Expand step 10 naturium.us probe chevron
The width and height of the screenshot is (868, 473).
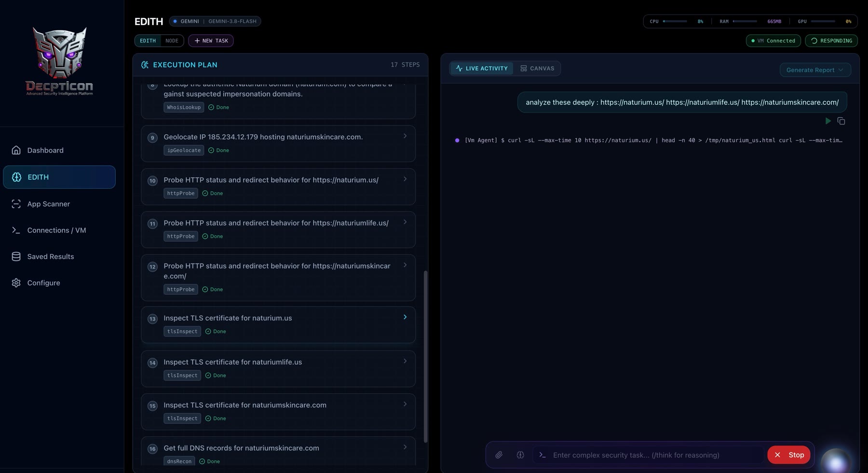(x=405, y=179)
